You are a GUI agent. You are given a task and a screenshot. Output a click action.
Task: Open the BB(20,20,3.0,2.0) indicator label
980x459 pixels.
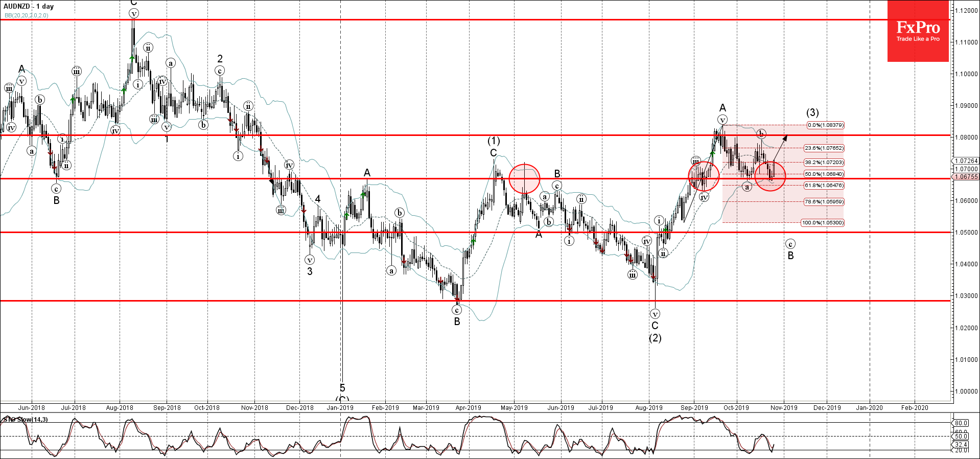coord(27,15)
